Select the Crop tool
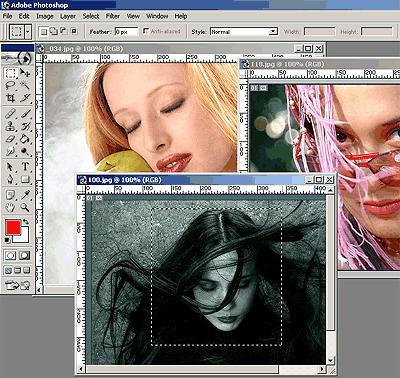 (11, 98)
